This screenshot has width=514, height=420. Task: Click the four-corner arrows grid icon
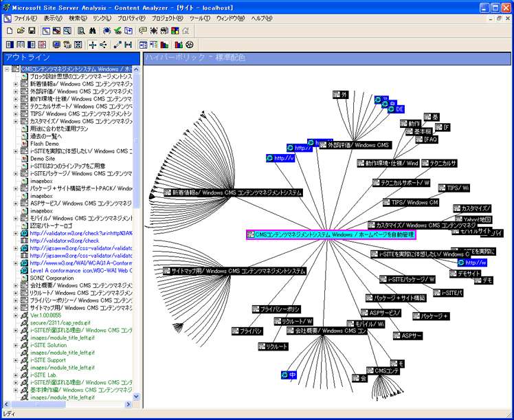click(78, 45)
